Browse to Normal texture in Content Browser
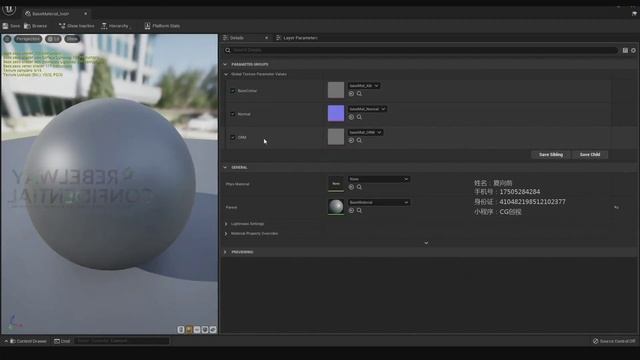The image size is (640, 360). click(x=359, y=117)
